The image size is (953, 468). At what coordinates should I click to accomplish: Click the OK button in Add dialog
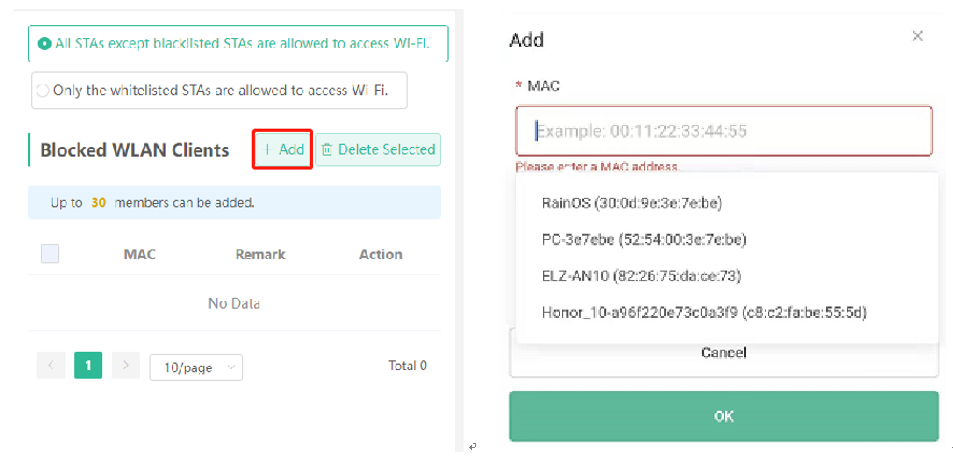[x=724, y=416]
